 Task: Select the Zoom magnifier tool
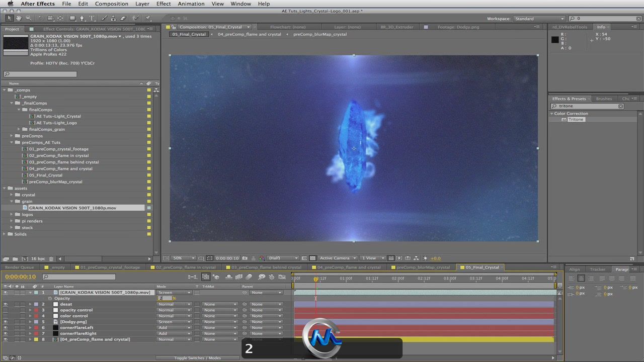click(29, 18)
